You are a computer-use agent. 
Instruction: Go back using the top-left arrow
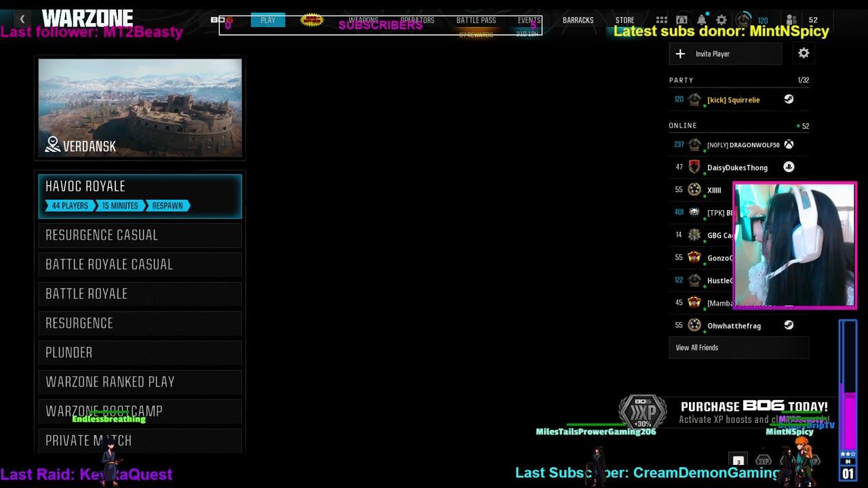pyautogui.click(x=22, y=20)
